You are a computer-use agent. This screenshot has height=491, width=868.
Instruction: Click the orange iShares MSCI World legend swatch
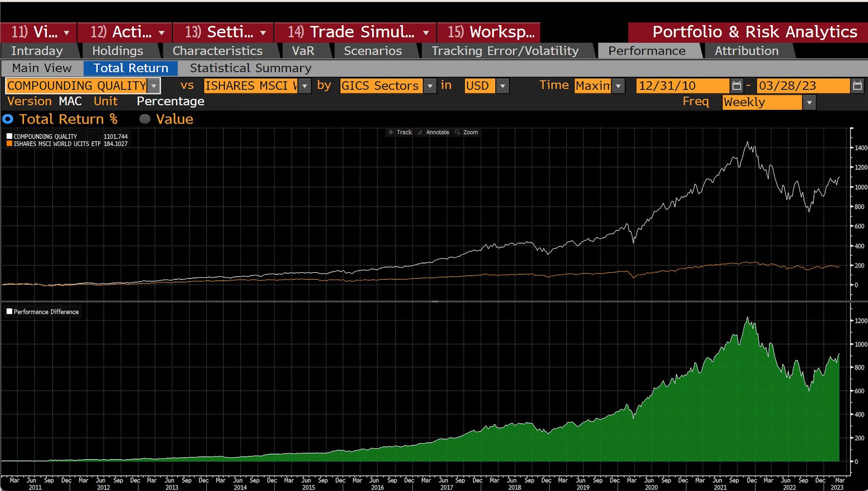pyautogui.click(x=9, y=144)
